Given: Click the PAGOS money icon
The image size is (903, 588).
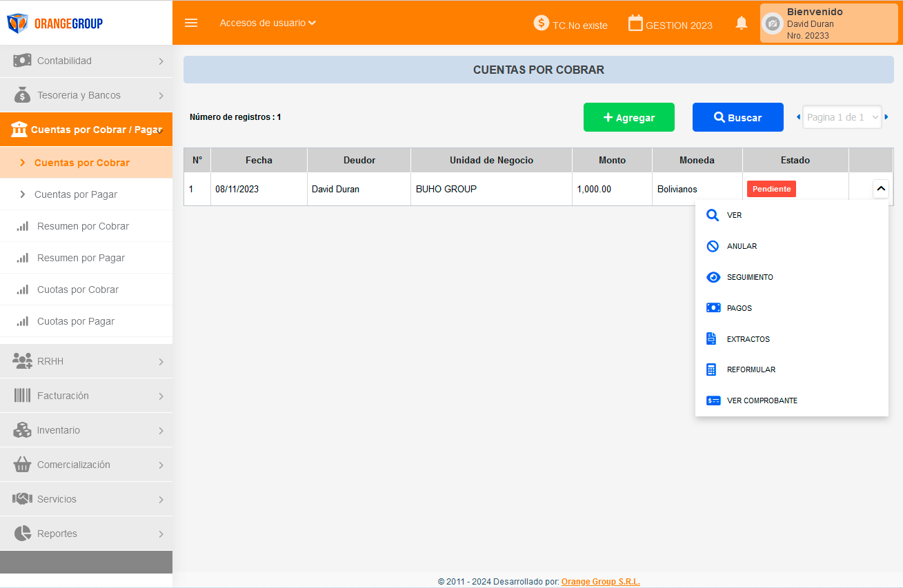Looking at the screenshot, I should (713, 308).
